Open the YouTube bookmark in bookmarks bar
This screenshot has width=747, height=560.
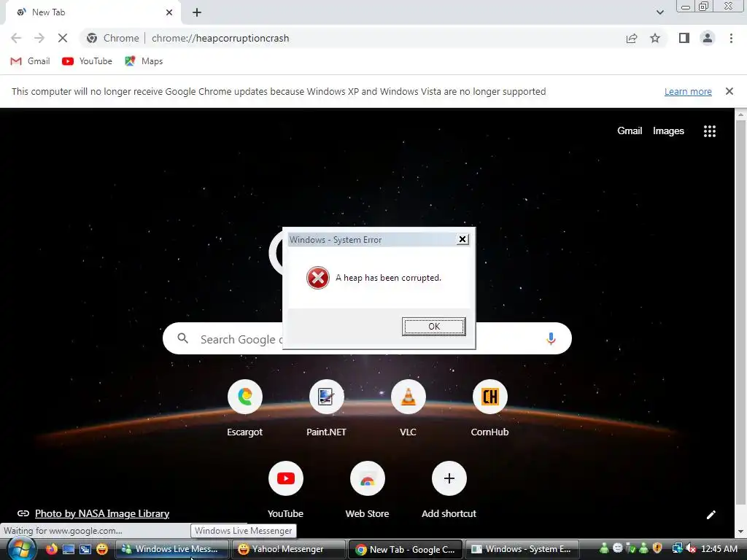[88, 61]
